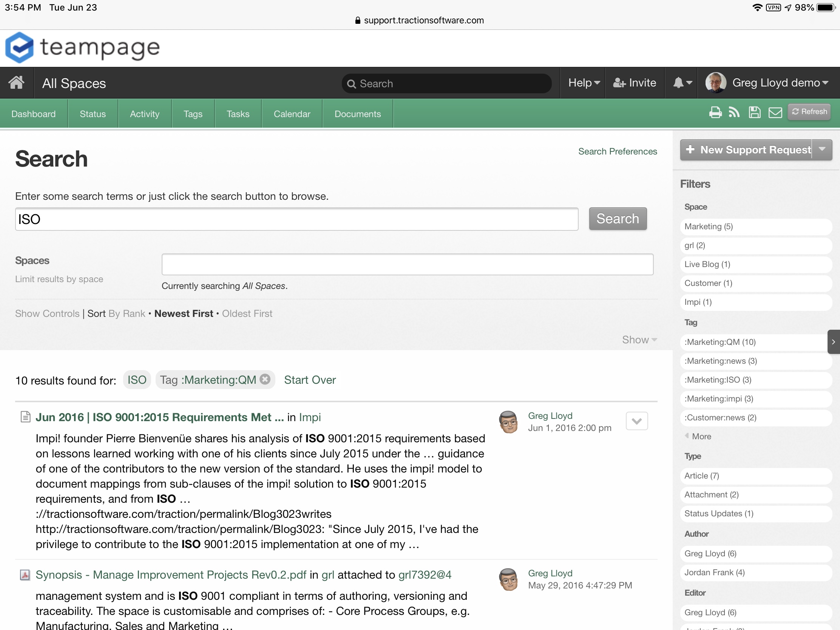Expand New Support Request dropdown arrow
Image resolution: width=840 pixels, height=630 pixels.
(822, 150)
